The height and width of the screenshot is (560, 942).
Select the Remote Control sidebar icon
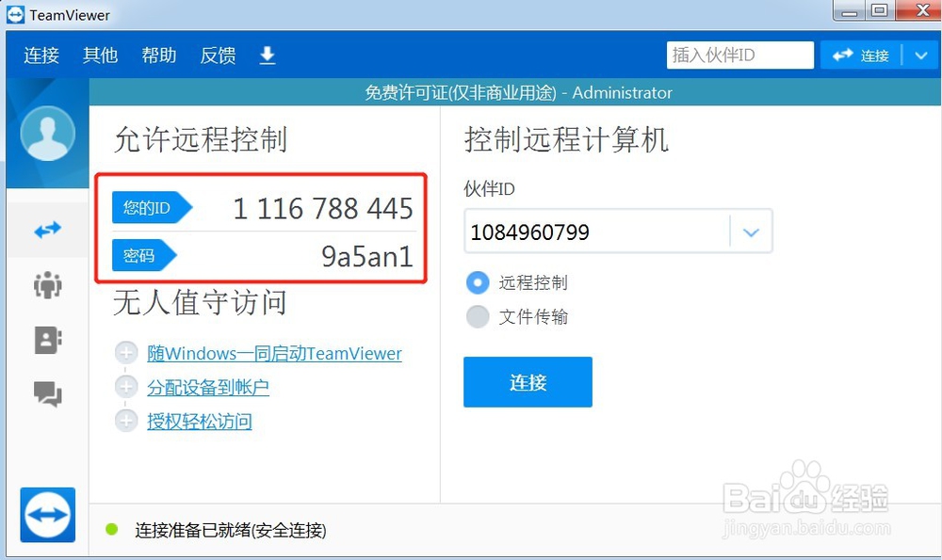point(47,229)
